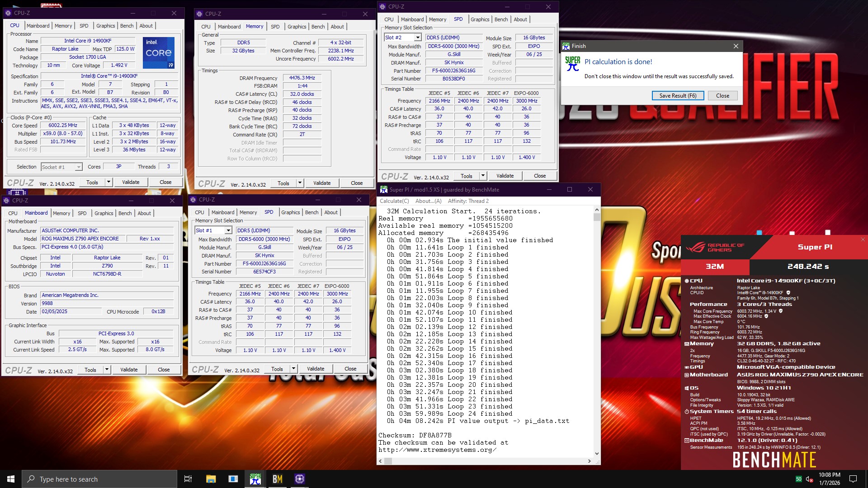Click the GPU section icon in the BenchMate overlay
Image resolution: width=868 pixels, height=488 pixels.
687,367
